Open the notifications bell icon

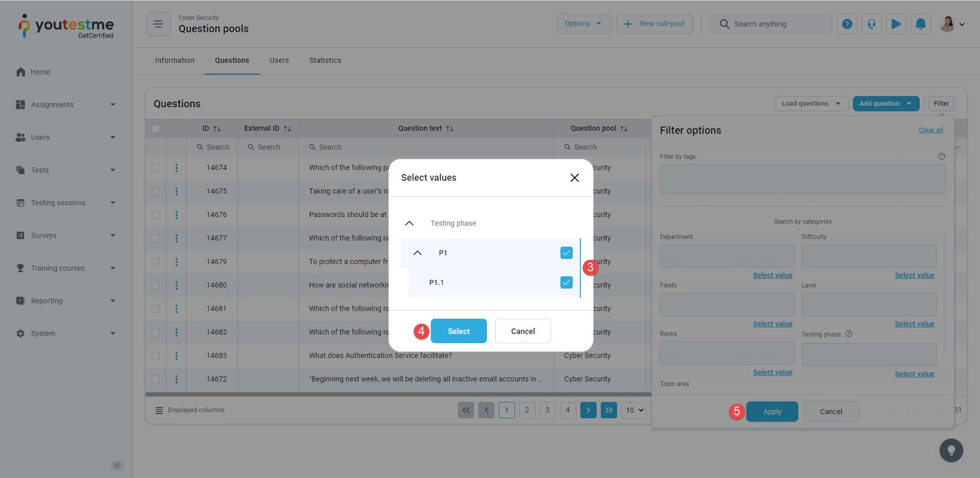[x=921, y=24]
